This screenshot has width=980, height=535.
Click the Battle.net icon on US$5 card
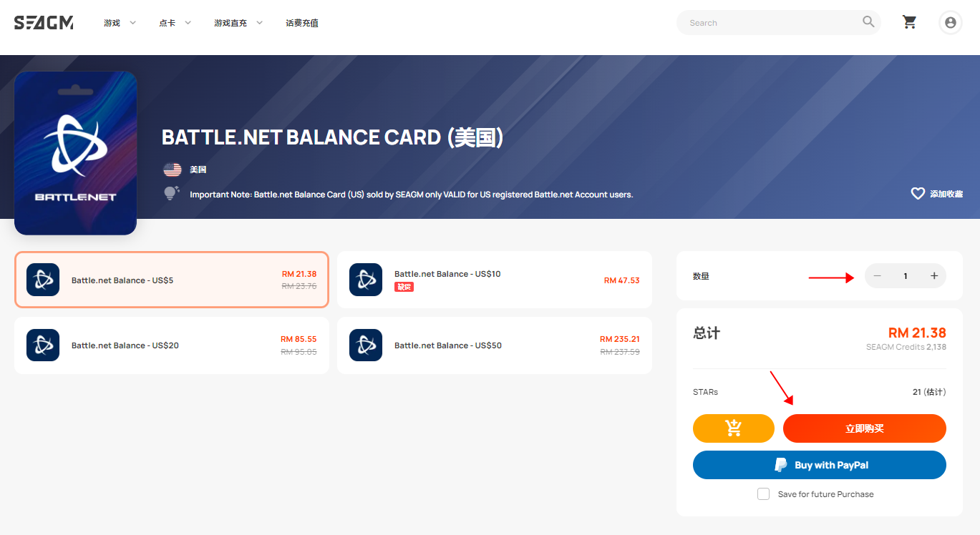tap(43, 280)
